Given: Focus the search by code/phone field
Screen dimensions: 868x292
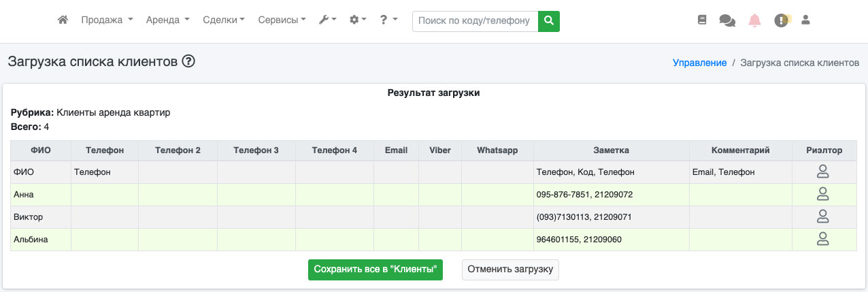Looking at the screenshot, I should pyautogui.click(x=474, y=20).
